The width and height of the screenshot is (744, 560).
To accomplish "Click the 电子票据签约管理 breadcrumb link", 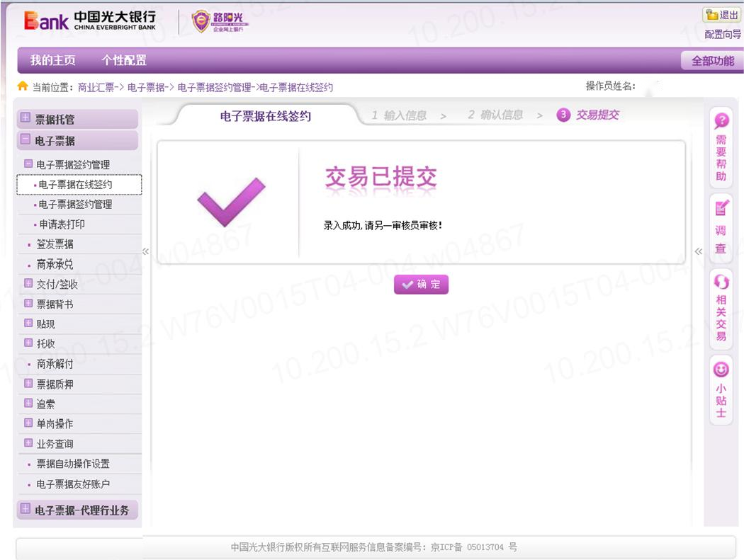I will (x=215, y=87).
